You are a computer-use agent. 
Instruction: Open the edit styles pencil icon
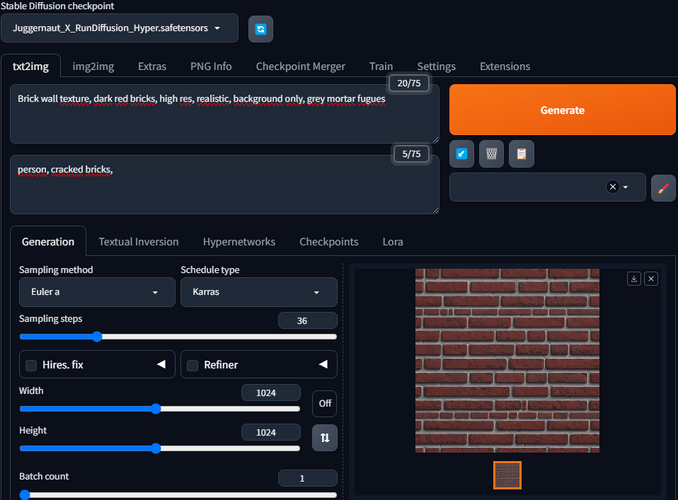point(663,188)
